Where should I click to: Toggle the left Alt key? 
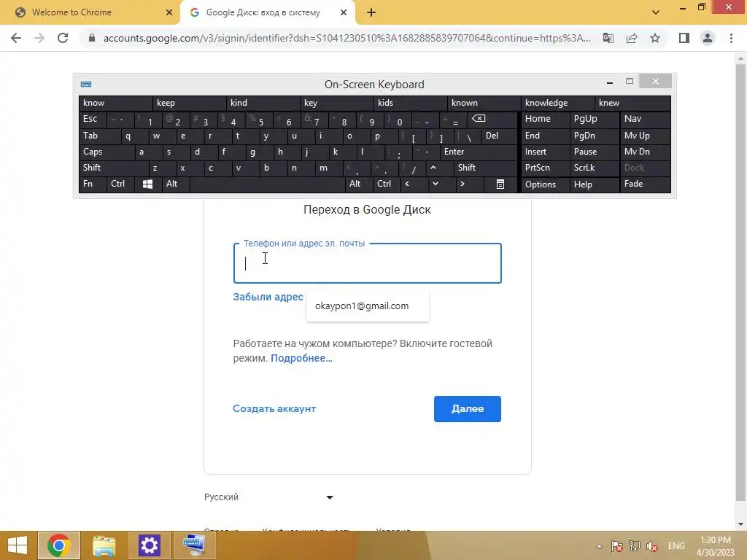175,184
